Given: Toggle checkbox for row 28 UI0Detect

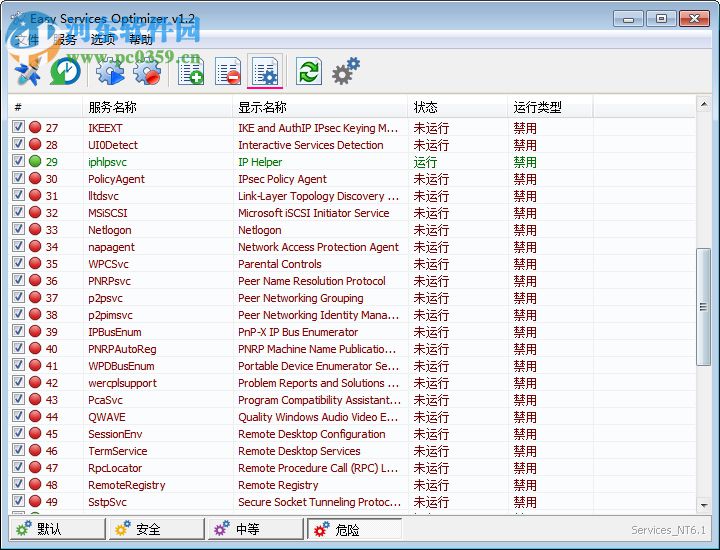Looking at the screenshot, I should tap(18, 144).
